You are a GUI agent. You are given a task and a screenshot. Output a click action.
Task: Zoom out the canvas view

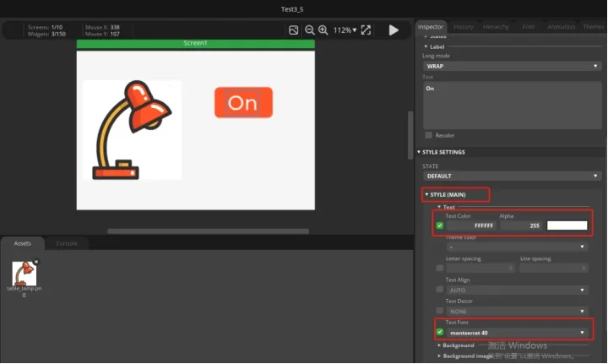coord(309,30)
